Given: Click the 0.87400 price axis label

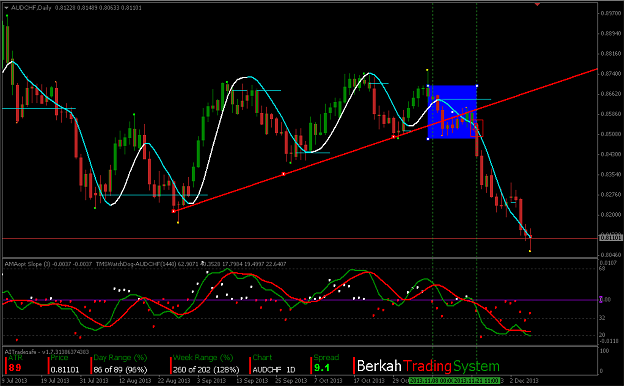Looking at the screenshot, I should point(611,74).
